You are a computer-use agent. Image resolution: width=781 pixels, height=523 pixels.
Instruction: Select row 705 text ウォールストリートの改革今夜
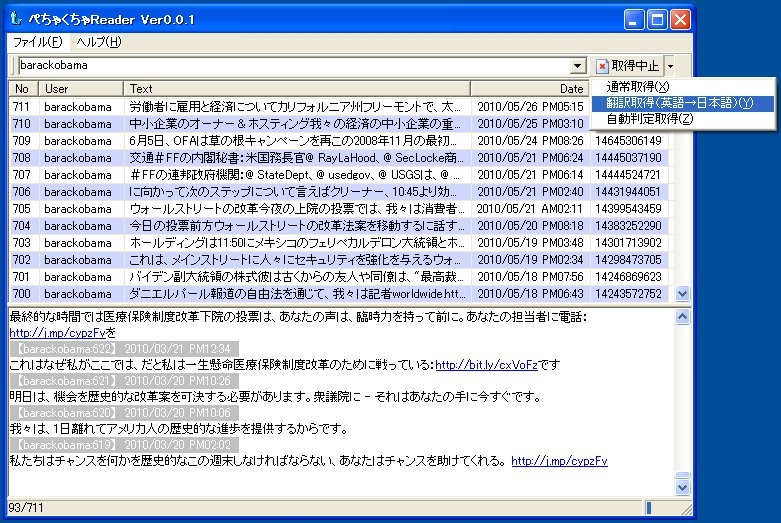(x=296, y=209)
